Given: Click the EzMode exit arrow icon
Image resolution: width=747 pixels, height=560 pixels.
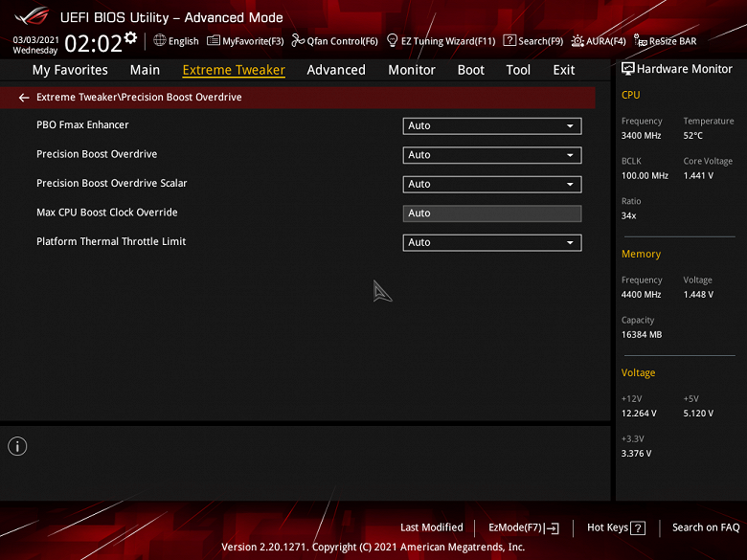Looking at the screenshot, I should [552, 528].
